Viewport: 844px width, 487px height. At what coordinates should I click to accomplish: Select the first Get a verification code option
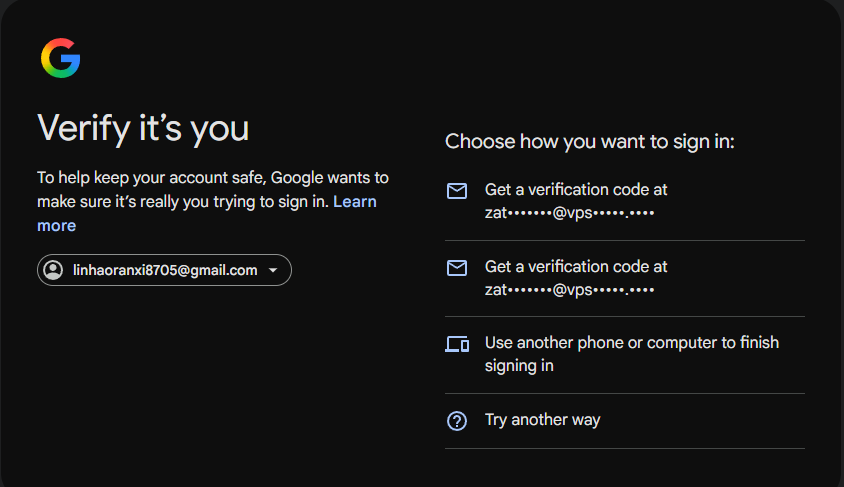click(625, 201)
